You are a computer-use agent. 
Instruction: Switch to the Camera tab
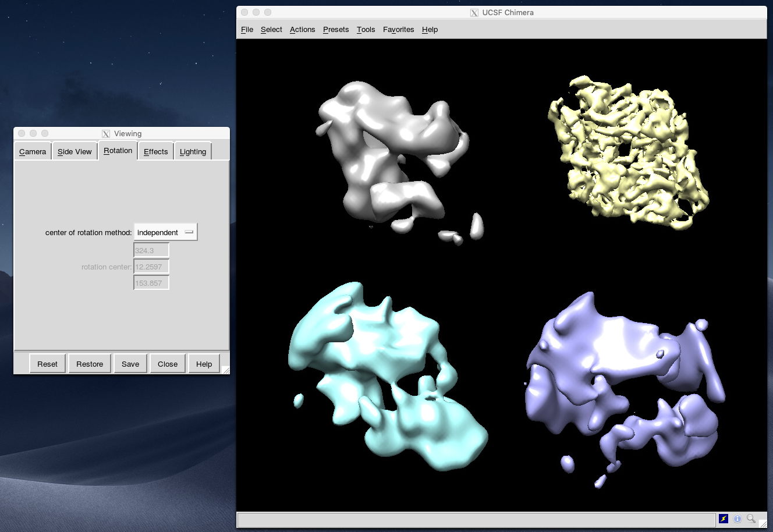(x=33, y=151)
